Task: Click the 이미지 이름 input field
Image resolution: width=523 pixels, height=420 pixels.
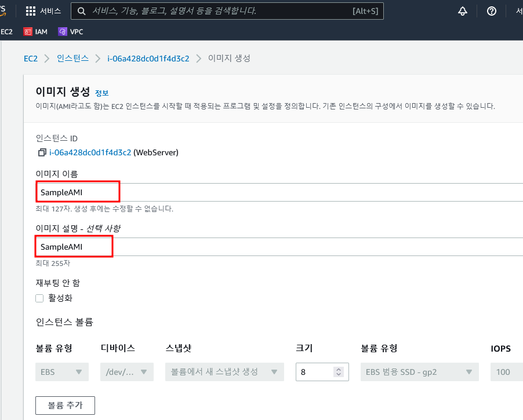Action: click(x=279, y=192)
